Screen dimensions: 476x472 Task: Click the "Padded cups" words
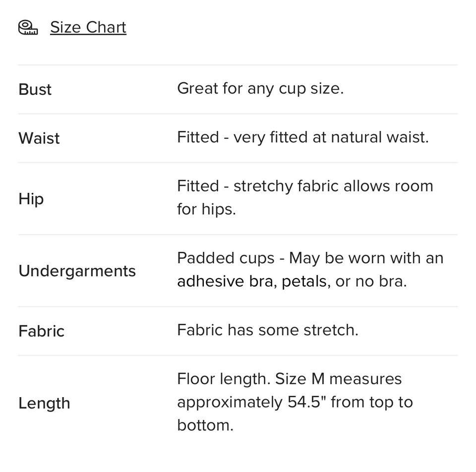click(x=226, y=258)
